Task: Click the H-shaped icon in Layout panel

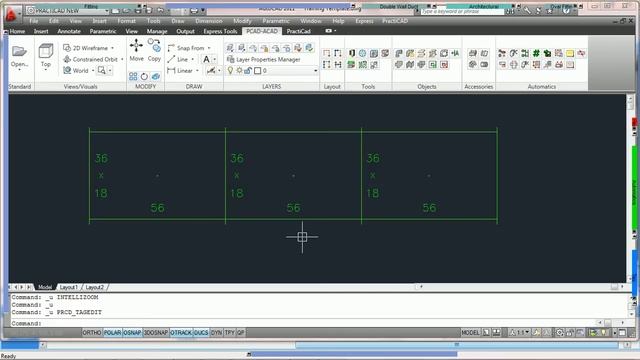Action: (338, 64)
